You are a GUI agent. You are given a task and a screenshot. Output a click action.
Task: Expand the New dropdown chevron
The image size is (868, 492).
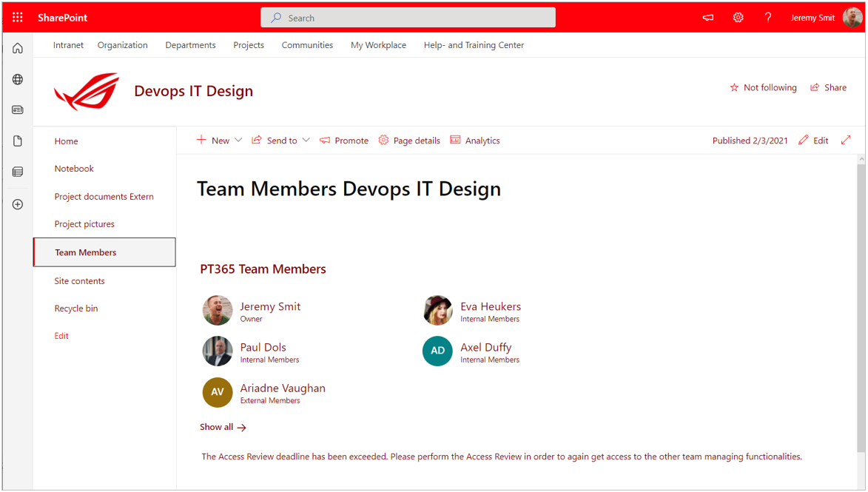coord(238,141)
